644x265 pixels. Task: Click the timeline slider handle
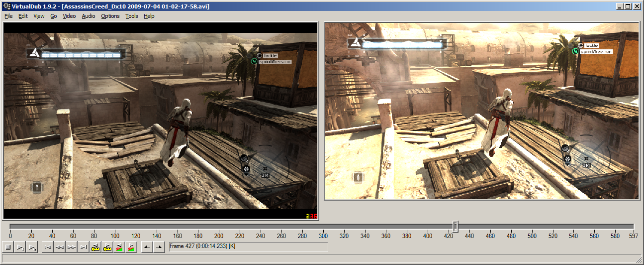point(455,227)
